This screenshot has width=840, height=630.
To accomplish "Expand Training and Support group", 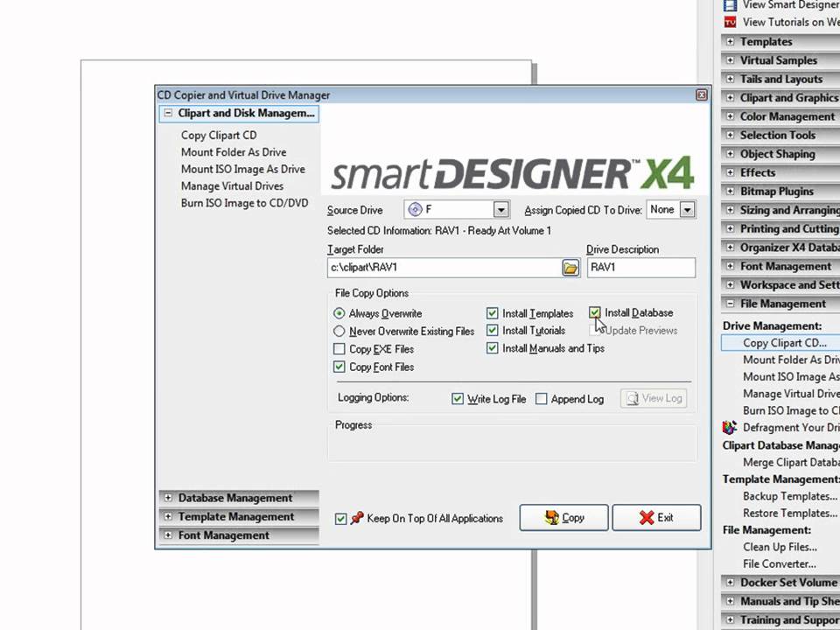I will 730,619.
